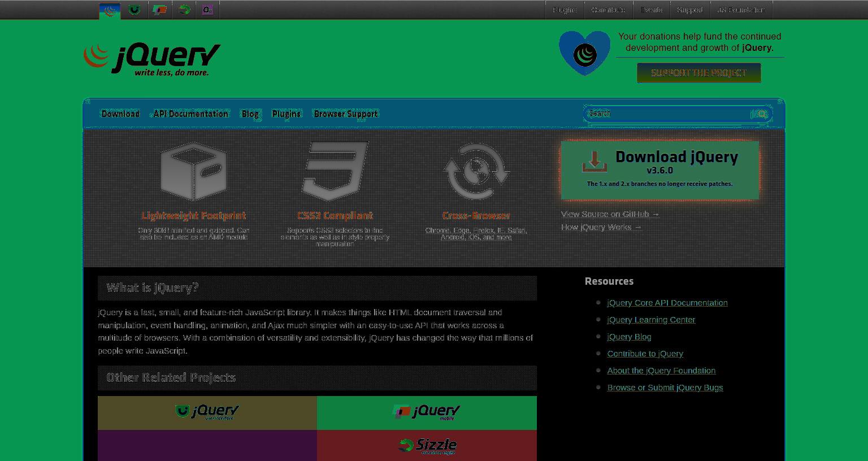Open jQuery Core API Documentation link

(x=667, y=303)
